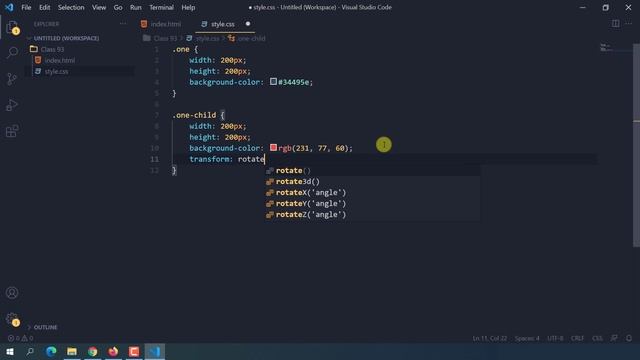This screenshot has height=360, width=640.
Task: Click Class 93 breadcrumb segment
Action: 165,38
